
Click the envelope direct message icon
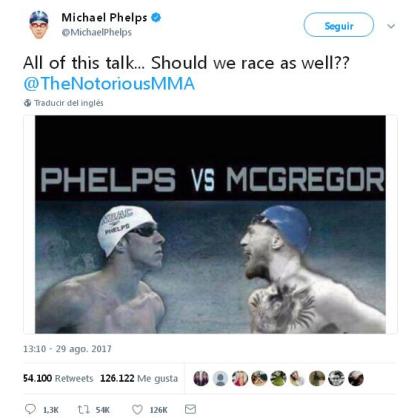pyautogui.click(x=190, y=409)
